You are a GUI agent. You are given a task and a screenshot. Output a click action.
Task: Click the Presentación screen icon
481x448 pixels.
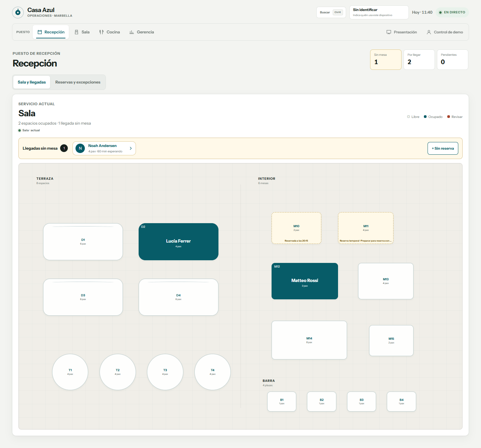pos(389,32)
